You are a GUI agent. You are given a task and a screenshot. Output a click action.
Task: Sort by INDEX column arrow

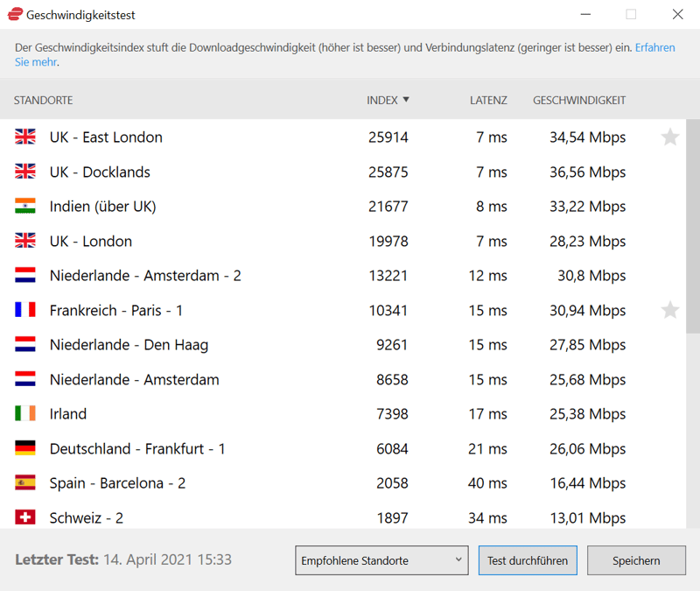[406, 101]
